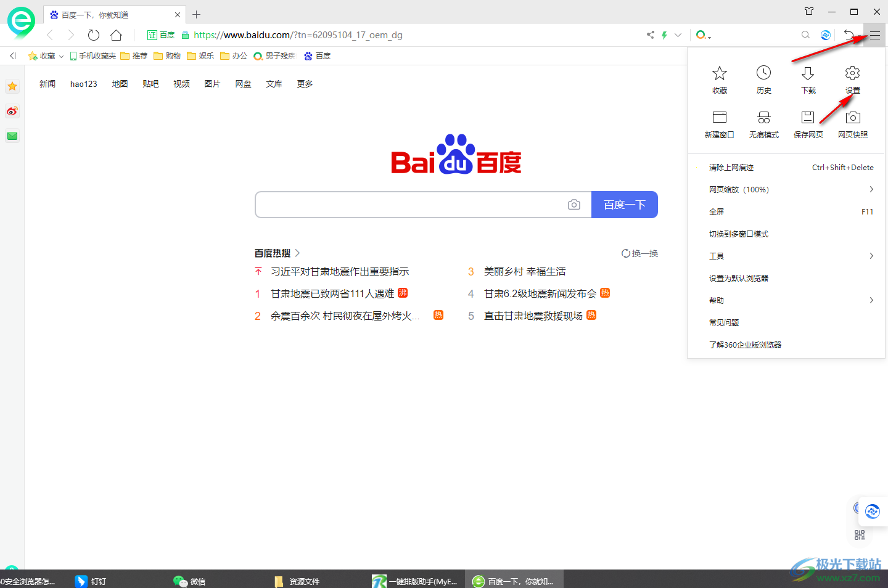This screenshot has width=888, height=588.
Task: Click the skin/theme shirt icon in title bar
Action: tap(809, 11)
